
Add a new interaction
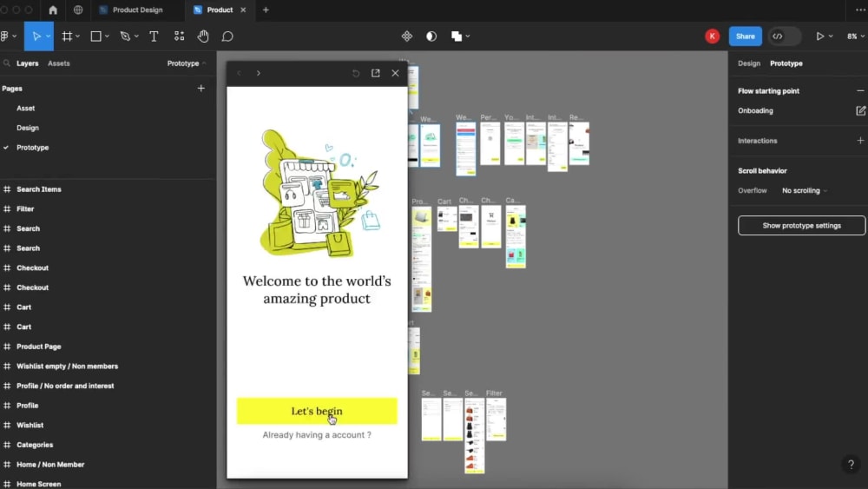[x=860, y=141]
